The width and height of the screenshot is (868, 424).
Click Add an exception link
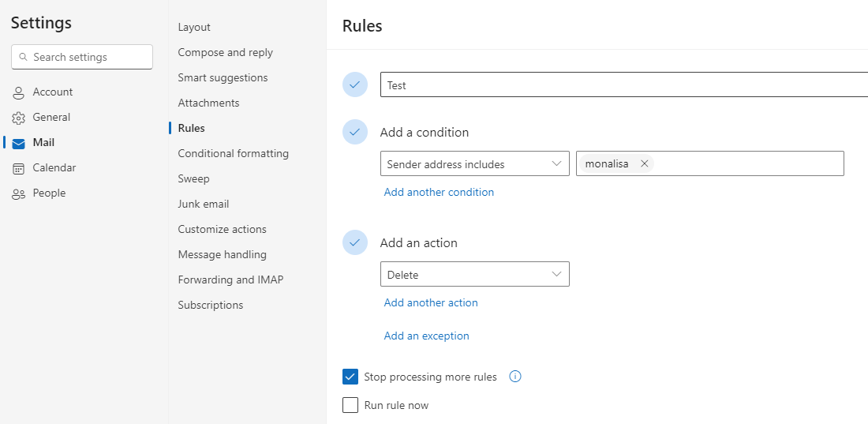[x=426, y=336]
